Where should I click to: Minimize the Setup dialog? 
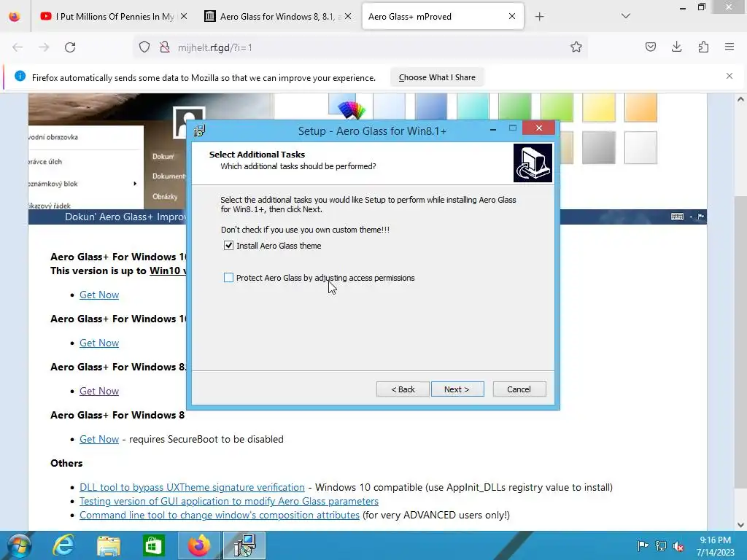[x=493, y=128]
